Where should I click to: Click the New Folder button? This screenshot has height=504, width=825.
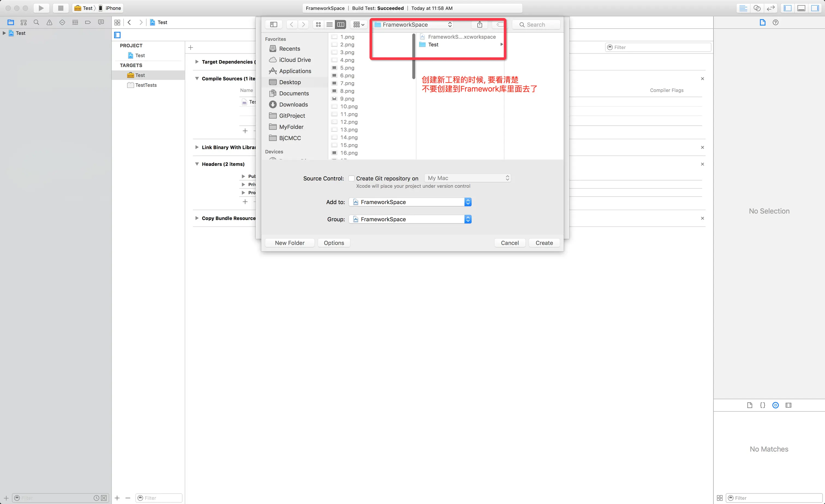pyautogui.click(x=290, y=243)
